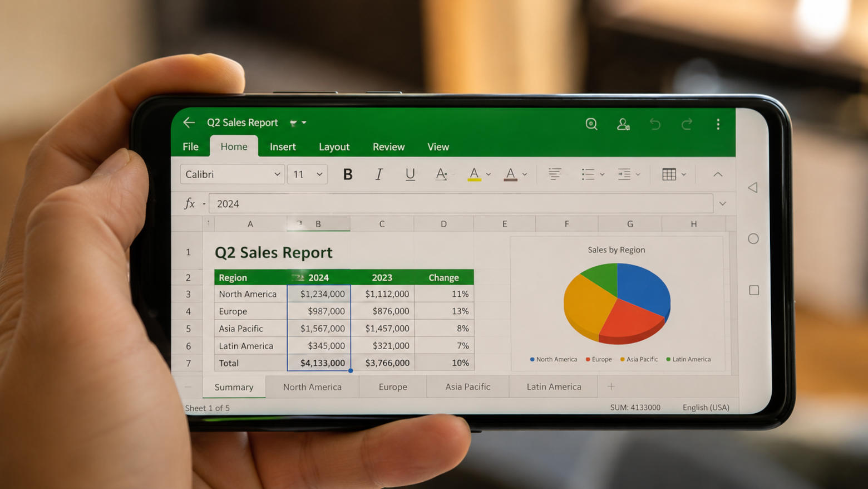The width and height of the screenshot is (868, 489).
Task: Click cell with $1,567,000
Action: pos(319,329)
